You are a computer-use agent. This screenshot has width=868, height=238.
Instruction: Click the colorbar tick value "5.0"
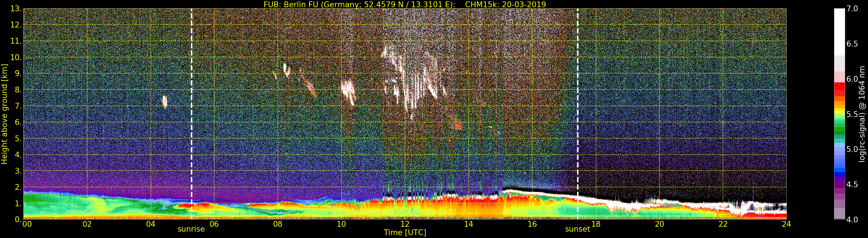pos(852,149)
